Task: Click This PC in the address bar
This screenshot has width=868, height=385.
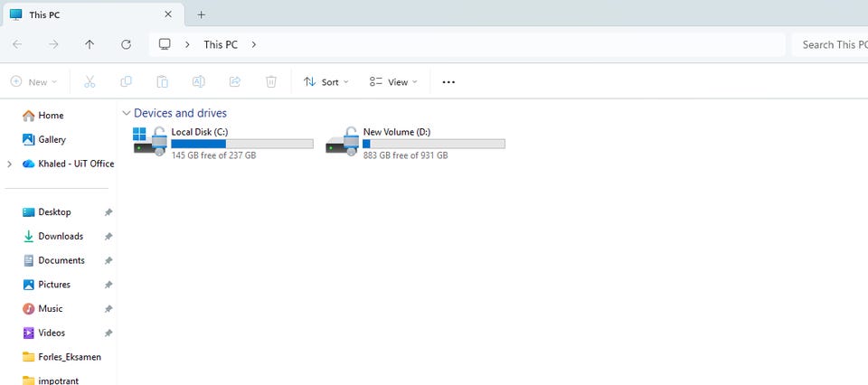Action: click(221, 45)
